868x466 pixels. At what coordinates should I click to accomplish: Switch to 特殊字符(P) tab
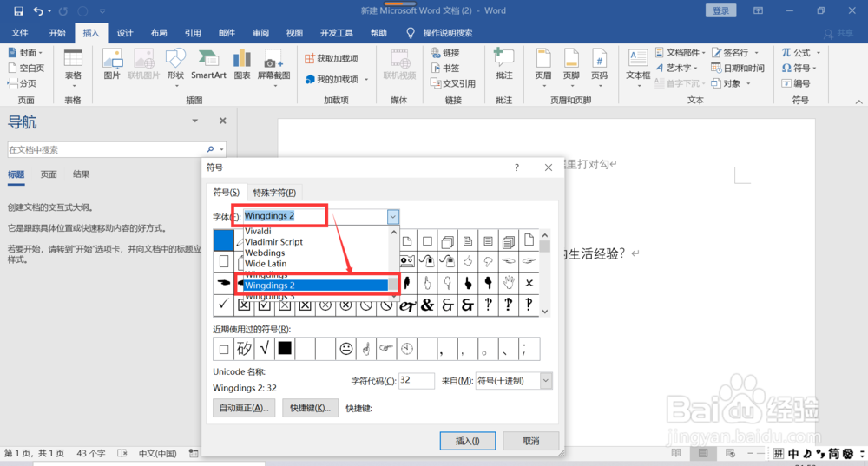[274, 193]
